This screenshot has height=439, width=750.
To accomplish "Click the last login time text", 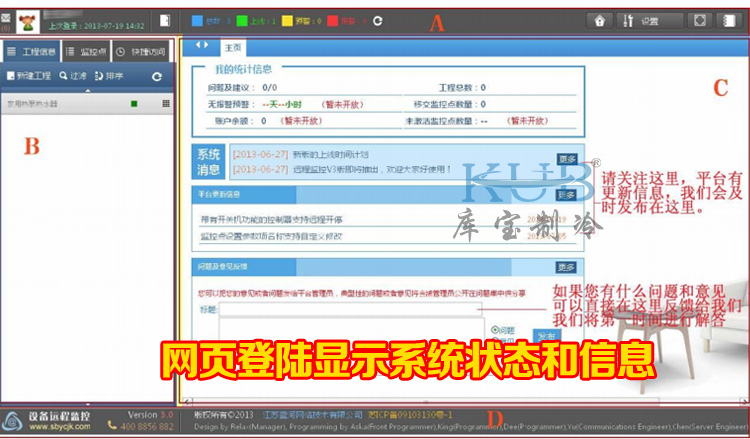I will point(96,26).
